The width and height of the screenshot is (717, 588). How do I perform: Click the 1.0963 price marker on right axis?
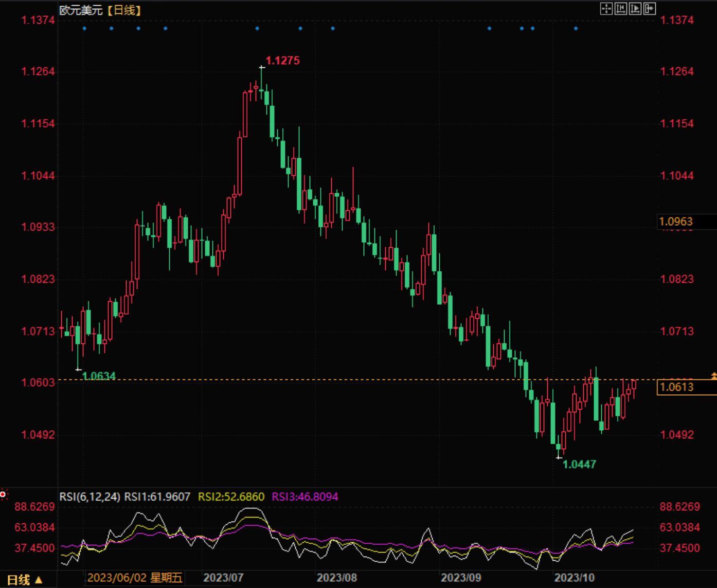pyautogui.click(x=676, y=222)
